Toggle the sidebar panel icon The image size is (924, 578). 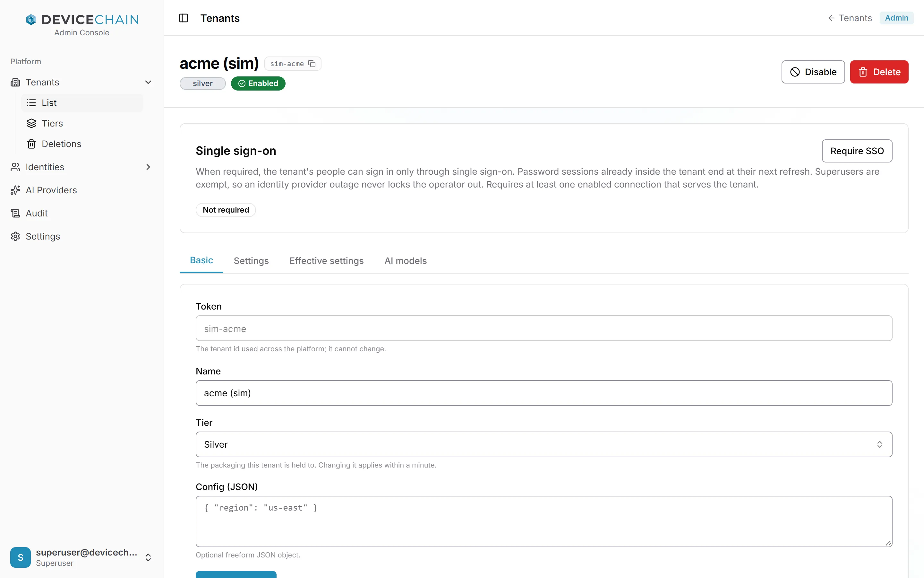point(183,18)
